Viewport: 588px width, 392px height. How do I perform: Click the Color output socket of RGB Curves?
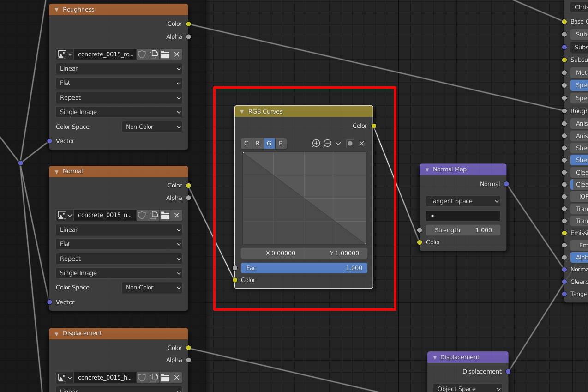tap(373, 126)
